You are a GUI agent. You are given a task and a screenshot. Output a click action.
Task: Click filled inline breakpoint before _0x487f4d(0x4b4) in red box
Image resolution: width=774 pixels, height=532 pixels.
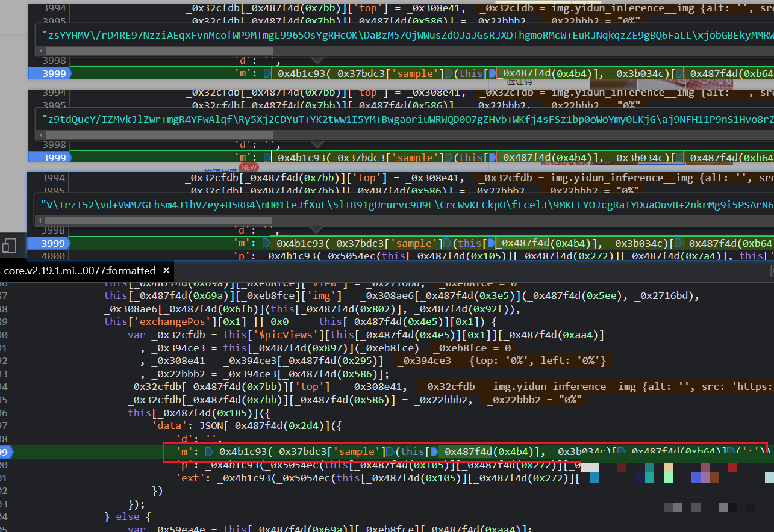pos(432,451)
